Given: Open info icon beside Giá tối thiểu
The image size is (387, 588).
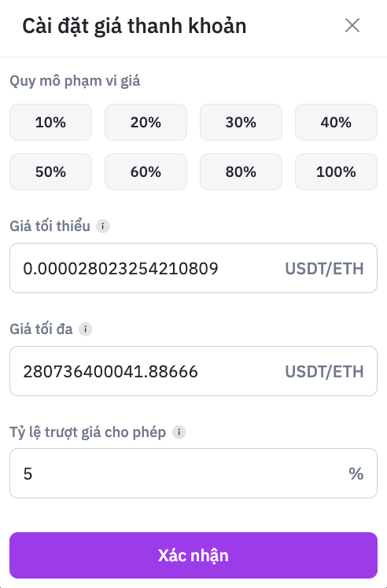Looking at the screenshot, I should coord(102,226).
